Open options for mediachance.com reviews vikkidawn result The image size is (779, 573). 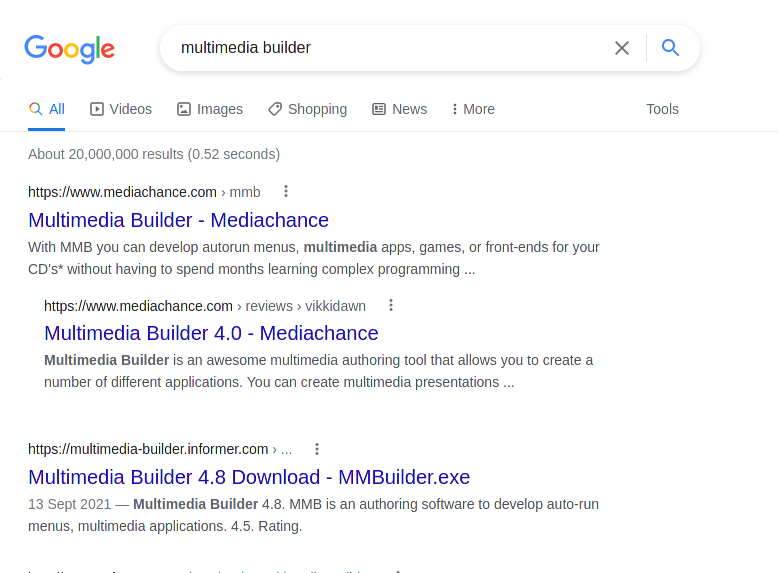[x=391, y=305]
